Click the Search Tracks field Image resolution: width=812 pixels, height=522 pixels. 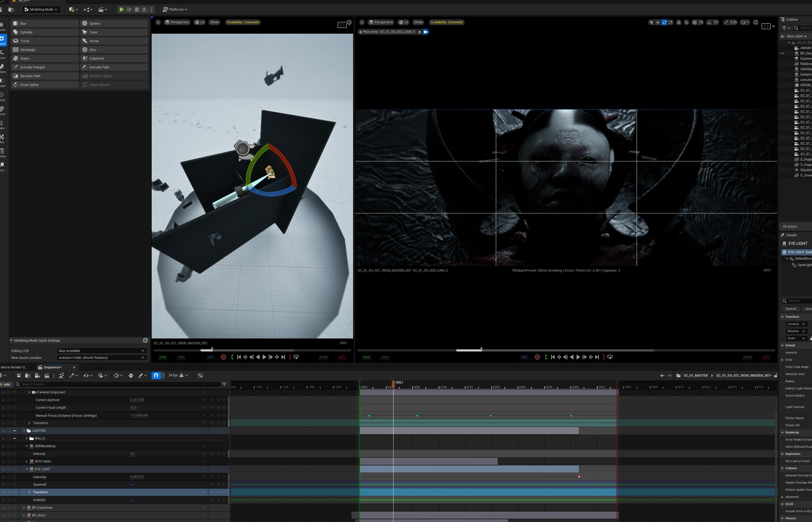[x=118, y=384]
